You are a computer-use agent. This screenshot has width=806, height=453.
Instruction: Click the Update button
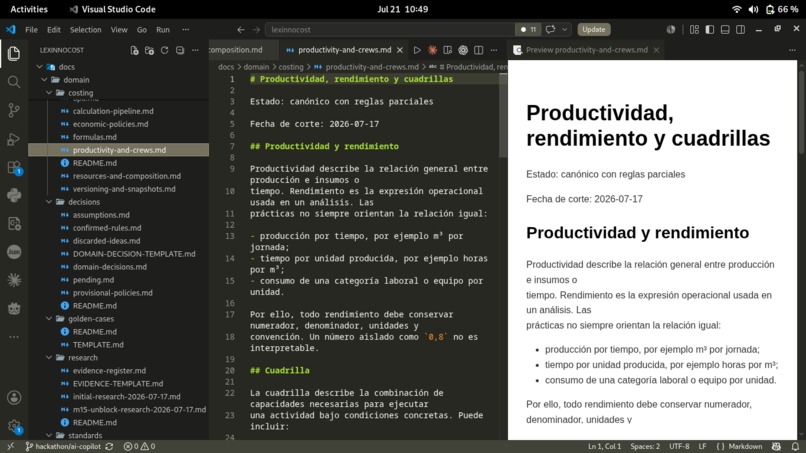tap(594, 29)
